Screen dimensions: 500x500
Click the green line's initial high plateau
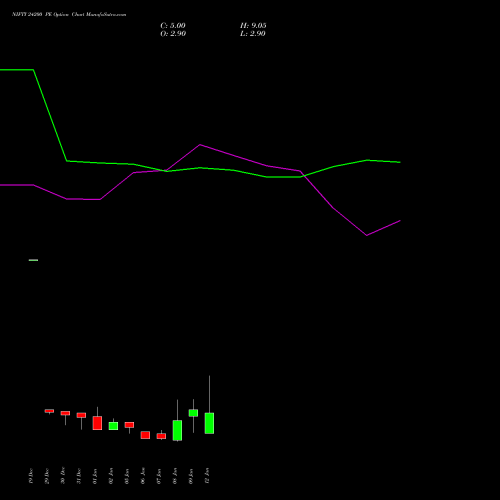17,70
